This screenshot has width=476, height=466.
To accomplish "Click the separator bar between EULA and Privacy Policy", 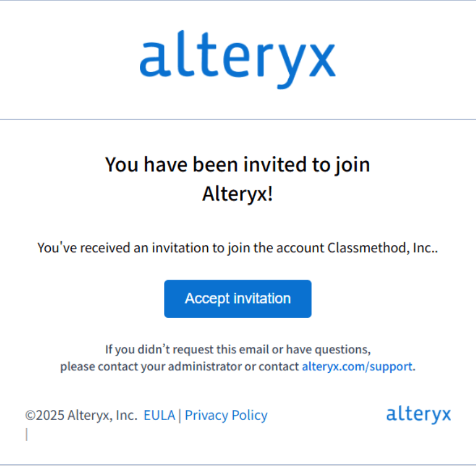I will tap(180, 415).
